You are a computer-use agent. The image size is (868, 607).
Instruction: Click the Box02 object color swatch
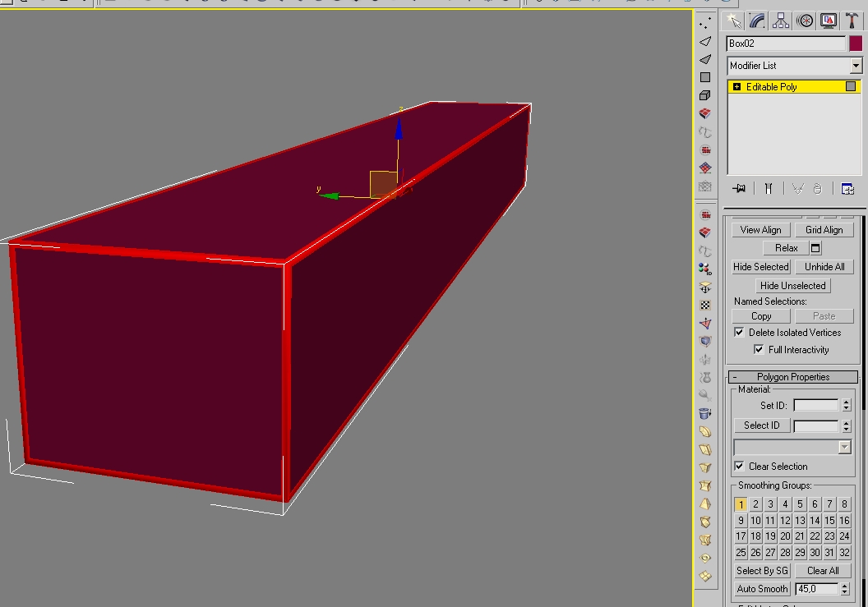pyautogui.click(x=856, y=44)
